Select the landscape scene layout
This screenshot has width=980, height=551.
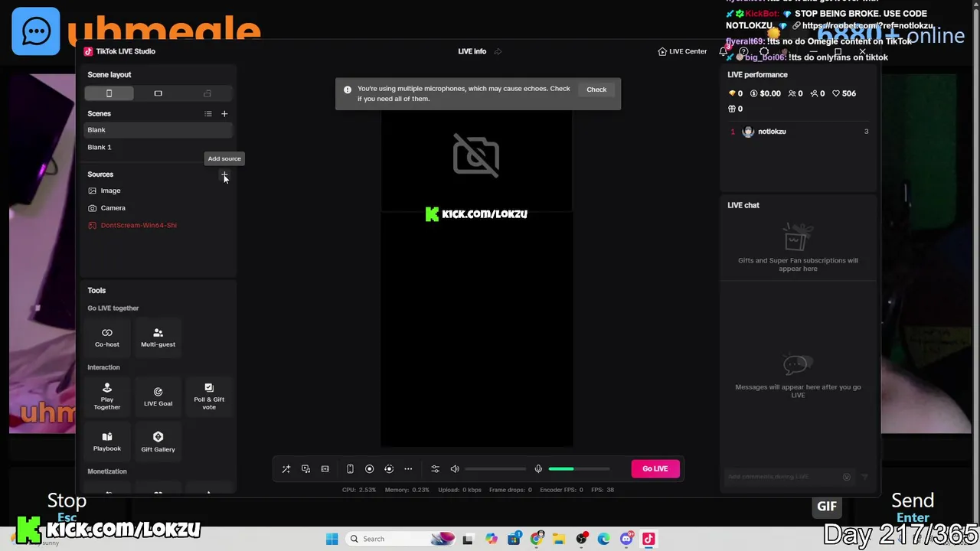(158, 93)
